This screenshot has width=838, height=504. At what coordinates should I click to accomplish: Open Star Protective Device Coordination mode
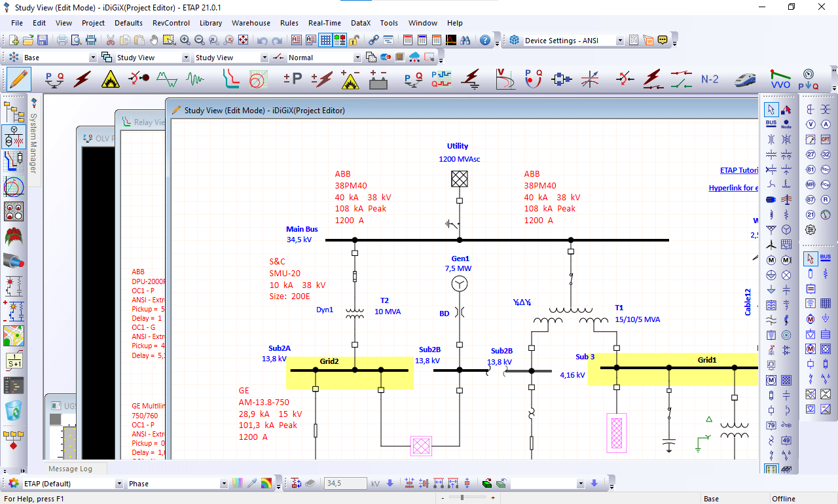click(x=230, y=79)
